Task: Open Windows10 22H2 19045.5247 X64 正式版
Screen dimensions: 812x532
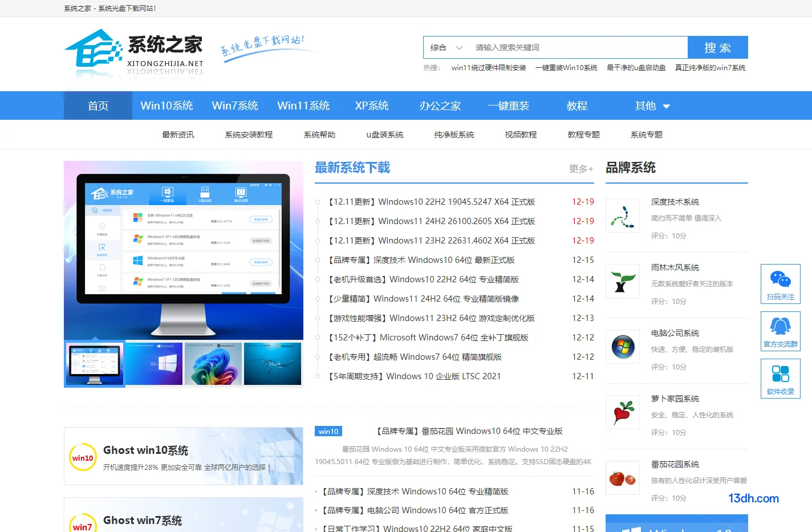Action: tap(431, 202)
